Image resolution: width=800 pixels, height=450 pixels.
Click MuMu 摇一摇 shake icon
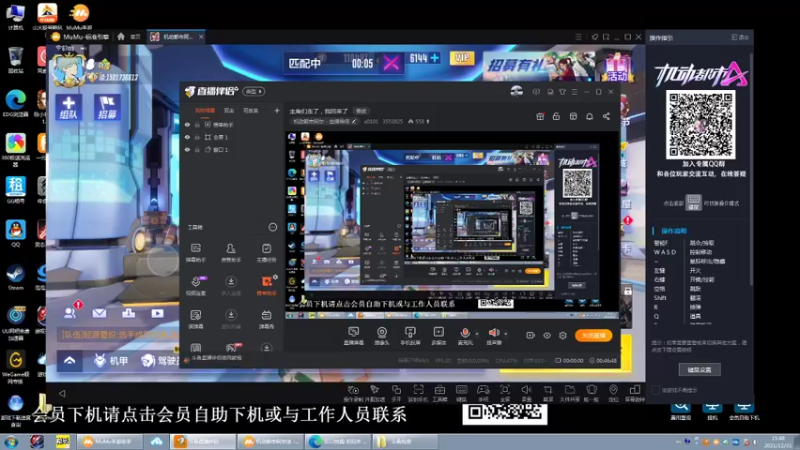point(591,392)
